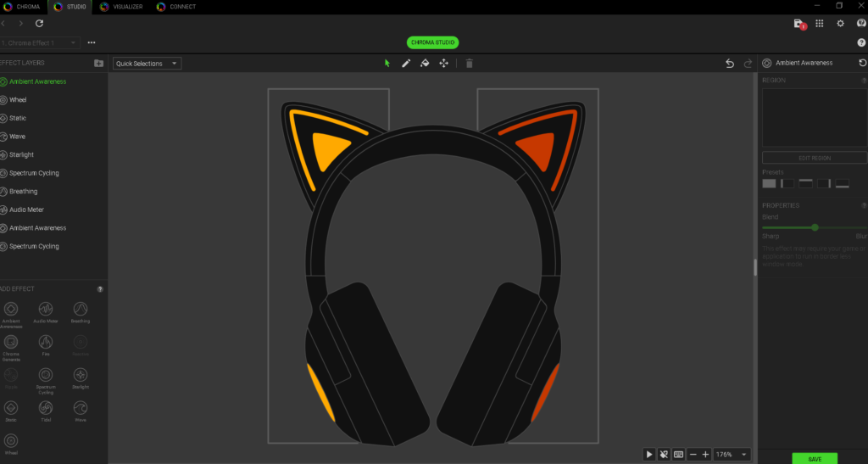The height and width of the screenshot is (464, 868).
Task: Go back with the left arrow
Action: coord(3,23)
